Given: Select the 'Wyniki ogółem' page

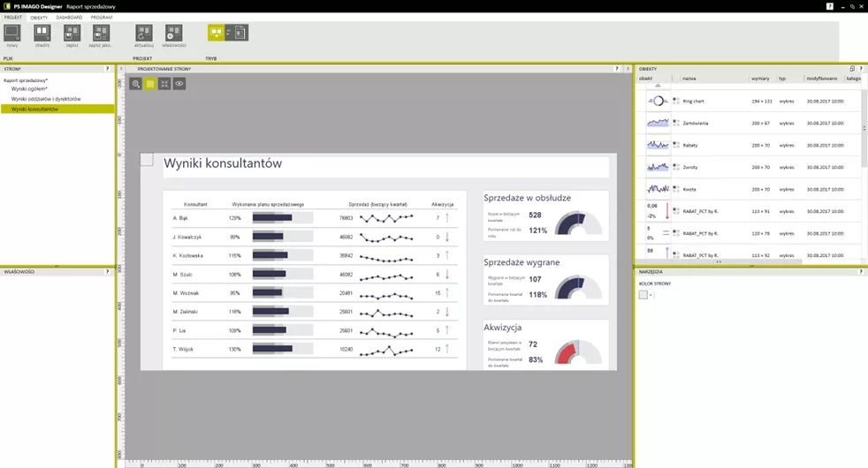Looking at the screenshot, I should pyautogui.click(x=29, y=89).
